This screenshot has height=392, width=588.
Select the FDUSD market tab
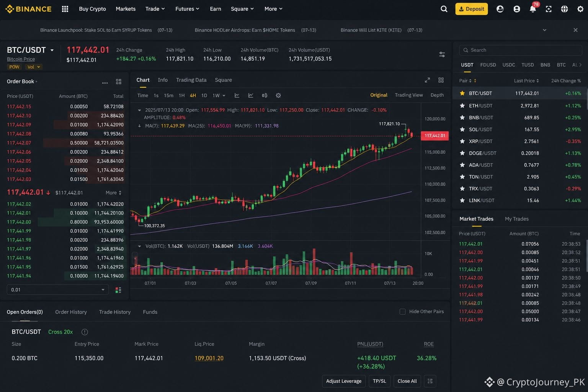(488, 65)
